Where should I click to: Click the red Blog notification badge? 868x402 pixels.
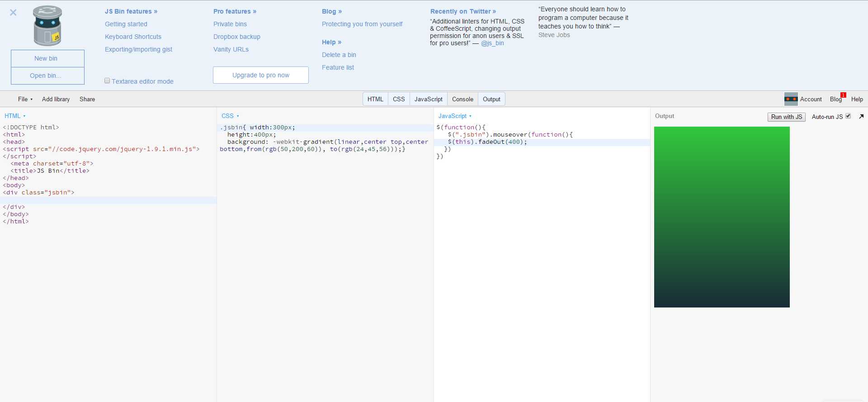coord(843,95)
